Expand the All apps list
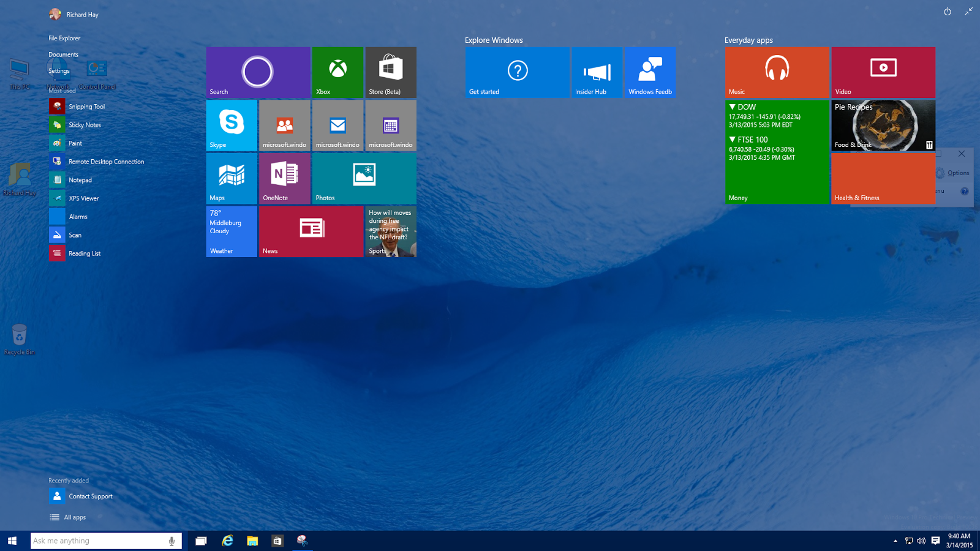 tap(67, 517)
